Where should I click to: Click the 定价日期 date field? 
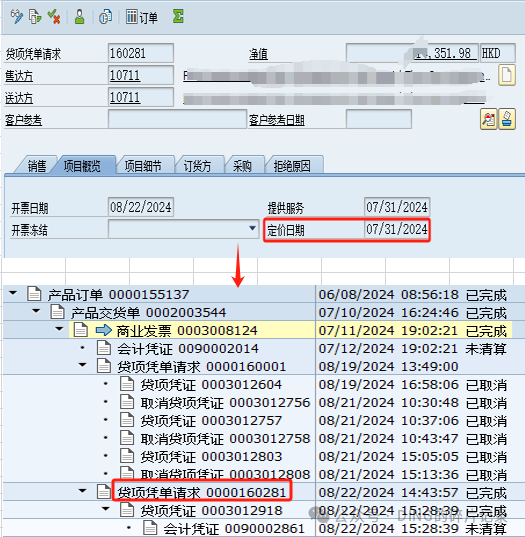click(x=397, y=229)
